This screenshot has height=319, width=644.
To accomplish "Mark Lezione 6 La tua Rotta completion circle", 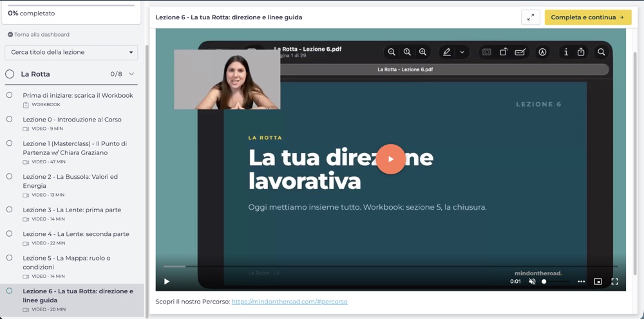I will [x=9, y=291].
